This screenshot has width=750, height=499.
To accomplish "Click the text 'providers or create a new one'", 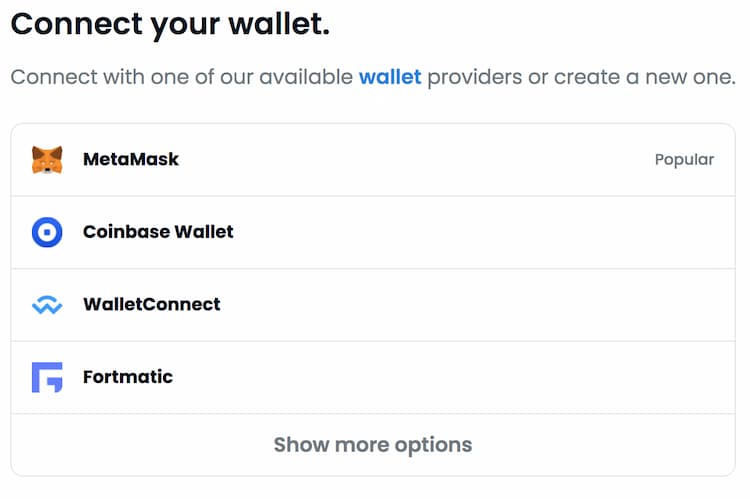I will (x=581, y=78).
